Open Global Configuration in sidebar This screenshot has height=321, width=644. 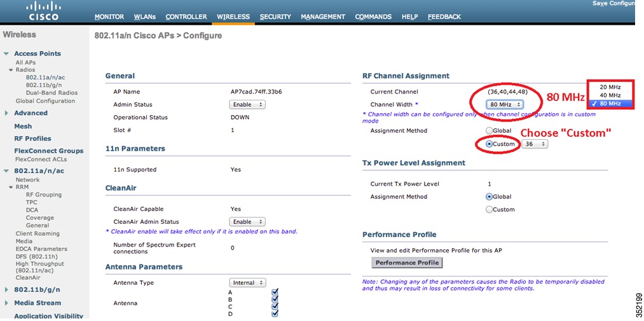(x=45, y=101)
